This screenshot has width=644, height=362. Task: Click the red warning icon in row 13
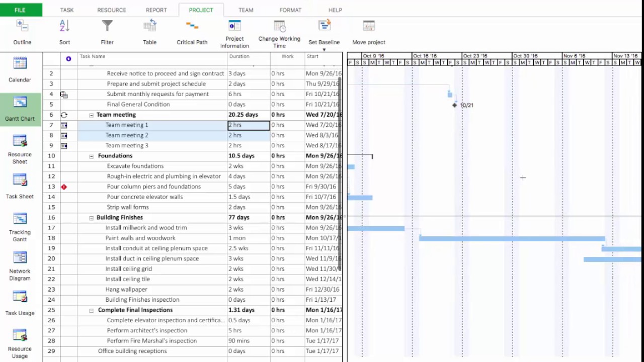point(64,187)
